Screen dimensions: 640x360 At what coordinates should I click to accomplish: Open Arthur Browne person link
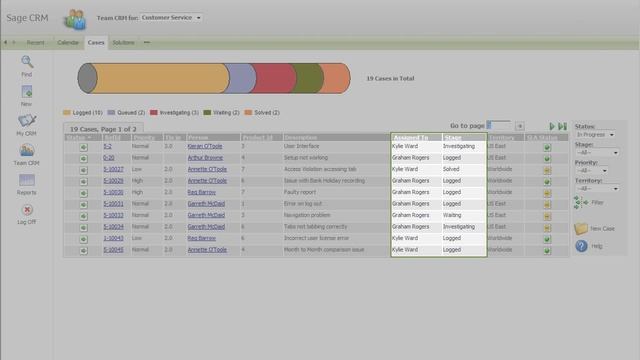click(x=205, y=158)
